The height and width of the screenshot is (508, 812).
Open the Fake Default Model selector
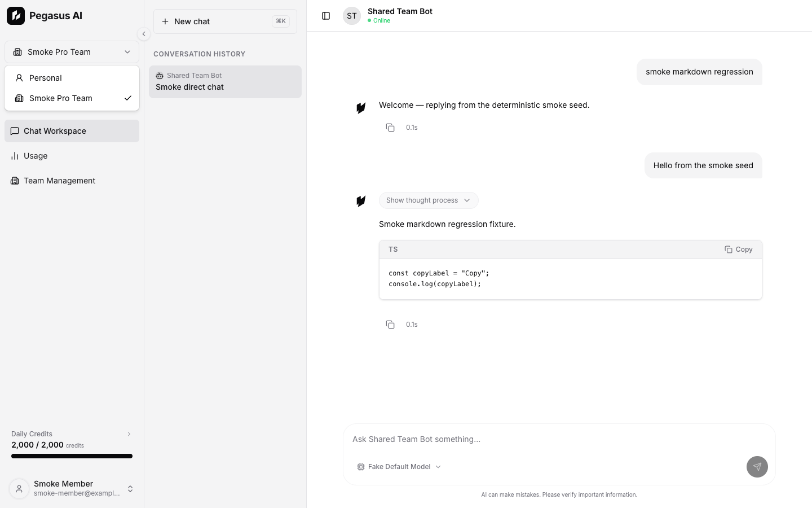(399, 467)
